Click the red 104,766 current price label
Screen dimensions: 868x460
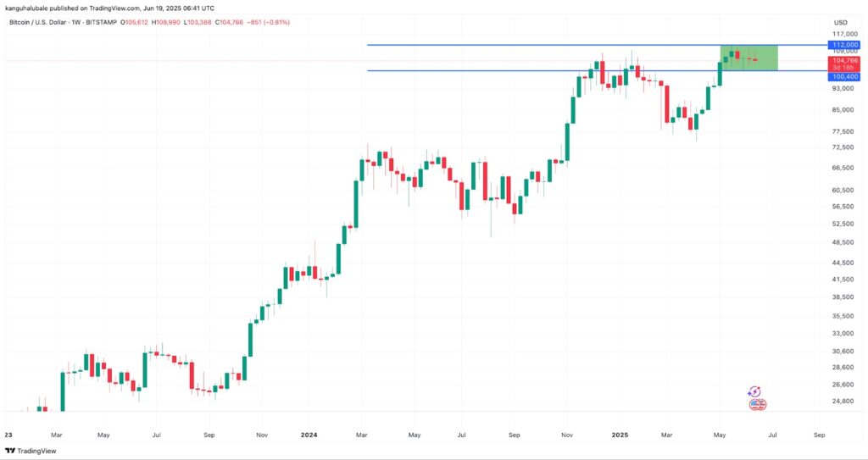click(x=840, y=60)
